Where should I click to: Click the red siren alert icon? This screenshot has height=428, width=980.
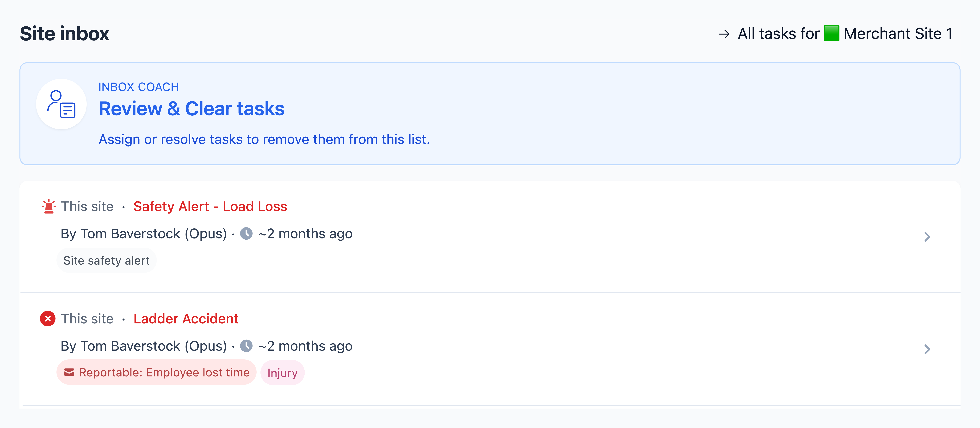pyautogui.click(x=49, y=206)
